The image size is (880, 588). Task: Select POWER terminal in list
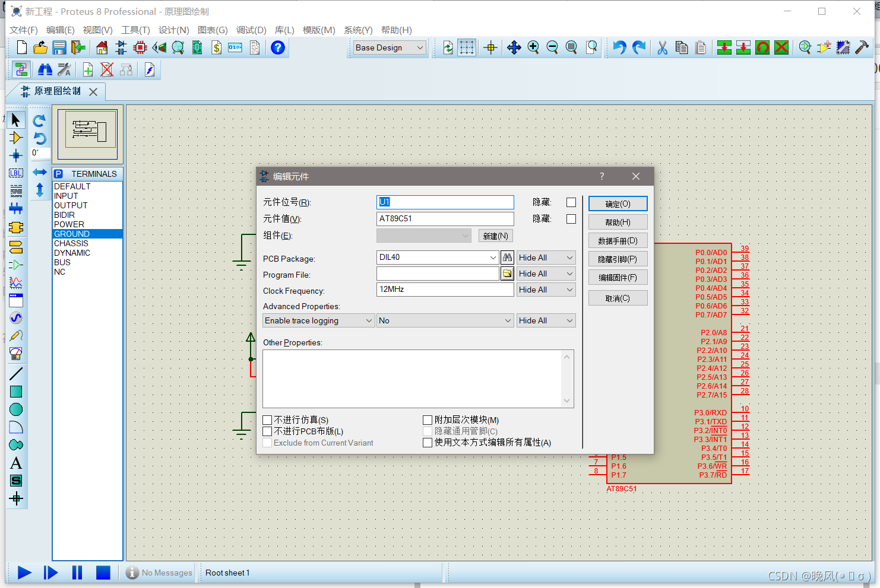pyautogui.click(x=88, y=224)
